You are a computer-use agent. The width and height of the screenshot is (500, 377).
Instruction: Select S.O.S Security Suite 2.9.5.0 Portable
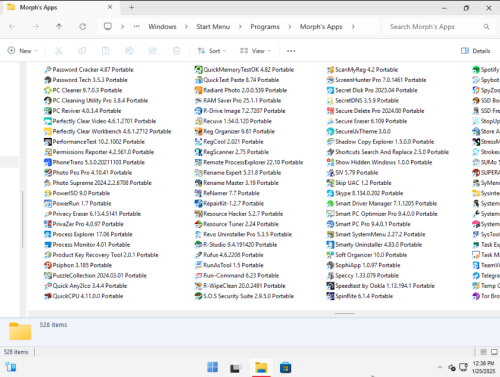[244, 296]
